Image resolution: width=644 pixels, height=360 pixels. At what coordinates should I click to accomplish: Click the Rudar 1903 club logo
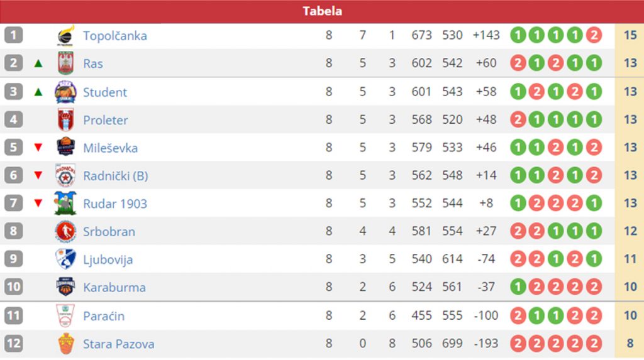(65, 204)
